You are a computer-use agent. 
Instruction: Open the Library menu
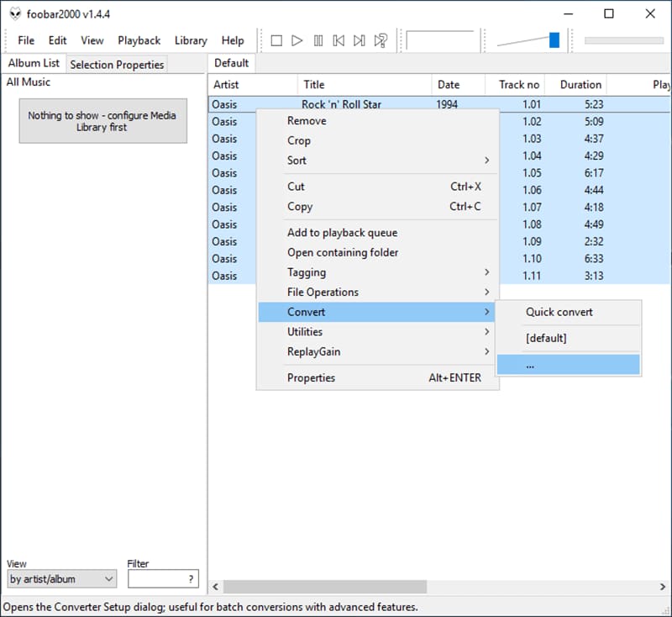pos(191,40)
